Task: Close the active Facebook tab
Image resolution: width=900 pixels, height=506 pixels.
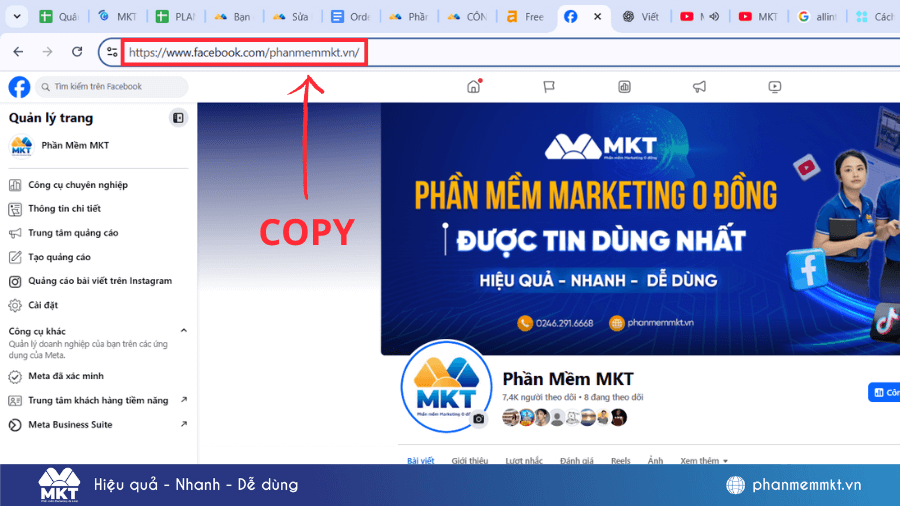Action: (x=598, y=17)
